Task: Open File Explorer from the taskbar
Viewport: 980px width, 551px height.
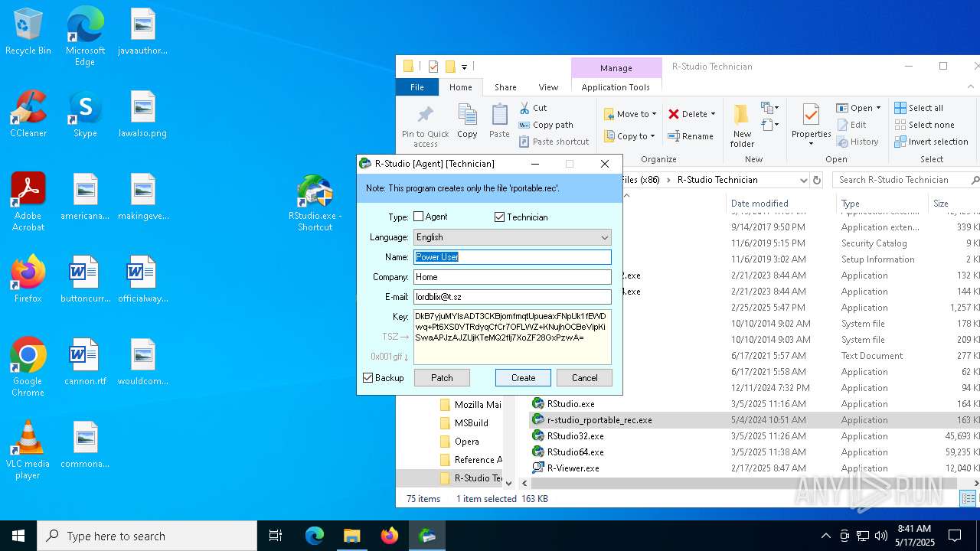Action: click(352, 536)
